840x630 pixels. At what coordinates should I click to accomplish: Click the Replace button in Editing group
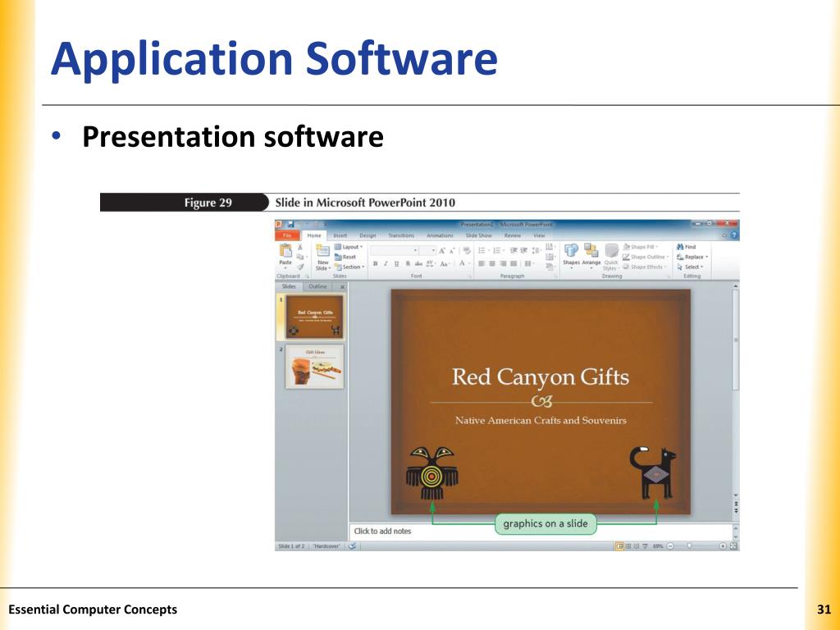click(x=692, y=257)
